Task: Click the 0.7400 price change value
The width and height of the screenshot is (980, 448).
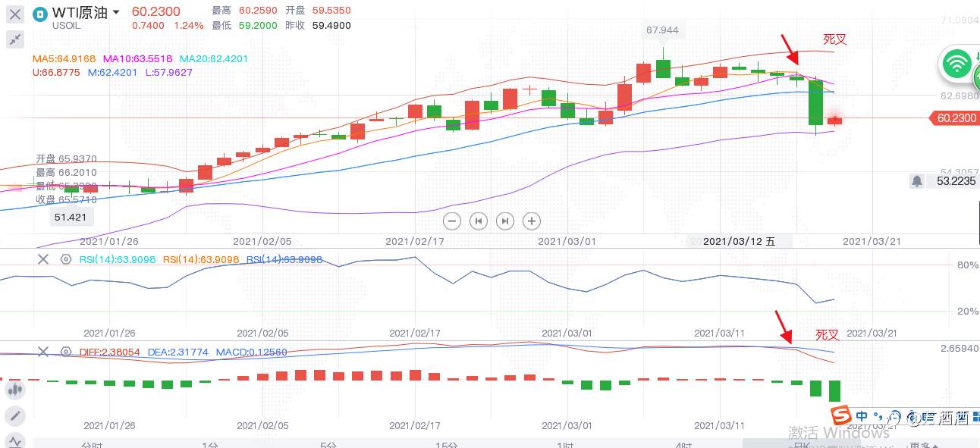Action: point(148,26)
